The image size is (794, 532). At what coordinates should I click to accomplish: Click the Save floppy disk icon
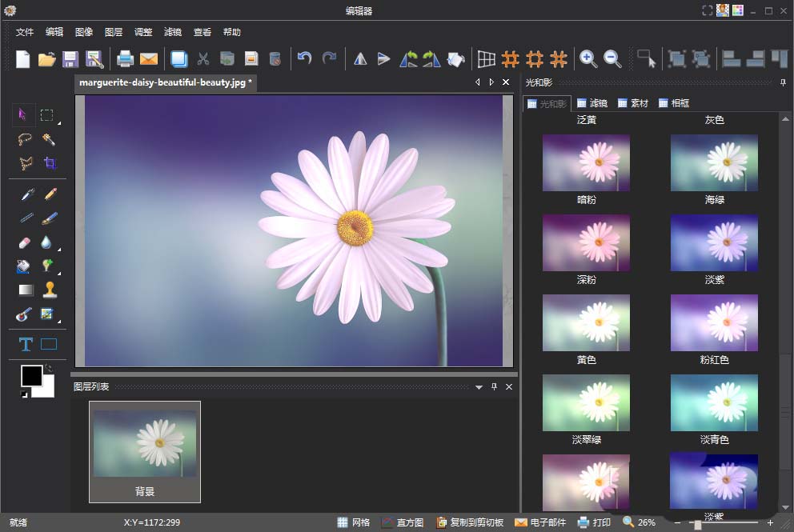70,58
